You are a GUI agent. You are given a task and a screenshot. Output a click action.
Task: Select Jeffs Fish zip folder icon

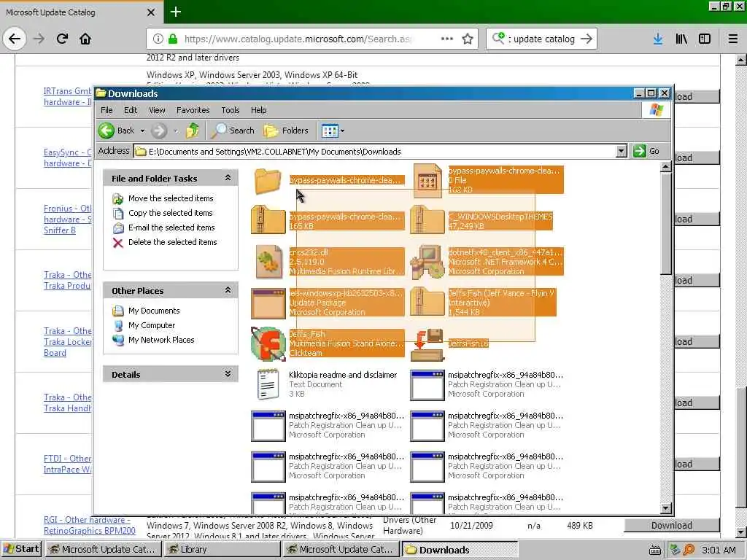[427, 303]
